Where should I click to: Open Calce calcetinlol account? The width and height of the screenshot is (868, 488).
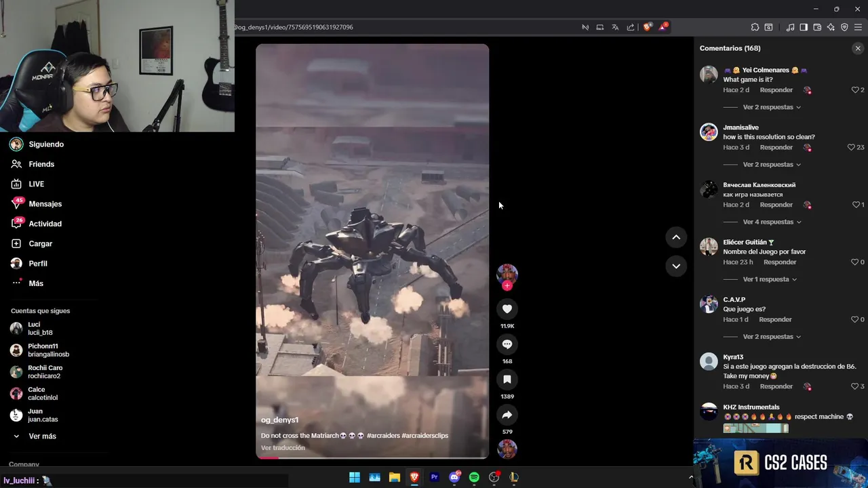42,394
